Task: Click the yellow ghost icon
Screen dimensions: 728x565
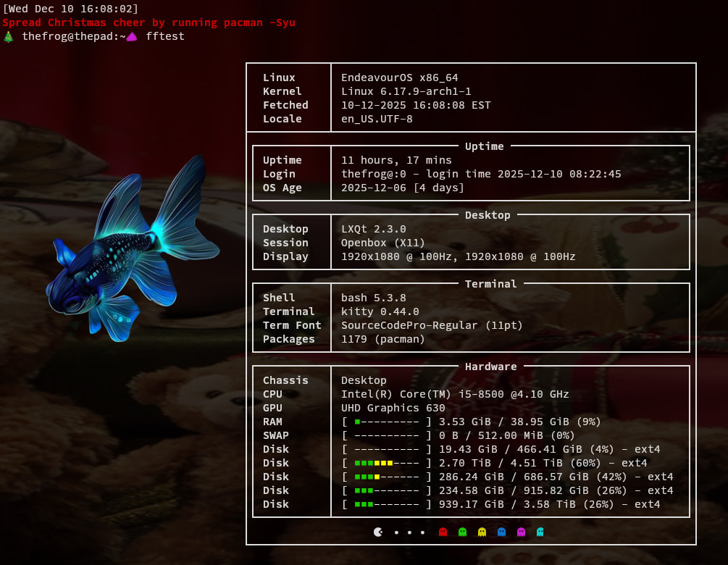Action: [482, 532]
